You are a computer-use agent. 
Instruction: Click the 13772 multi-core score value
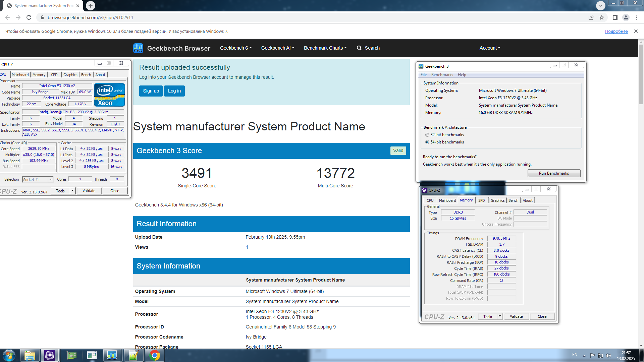click(x=335, y=173)
